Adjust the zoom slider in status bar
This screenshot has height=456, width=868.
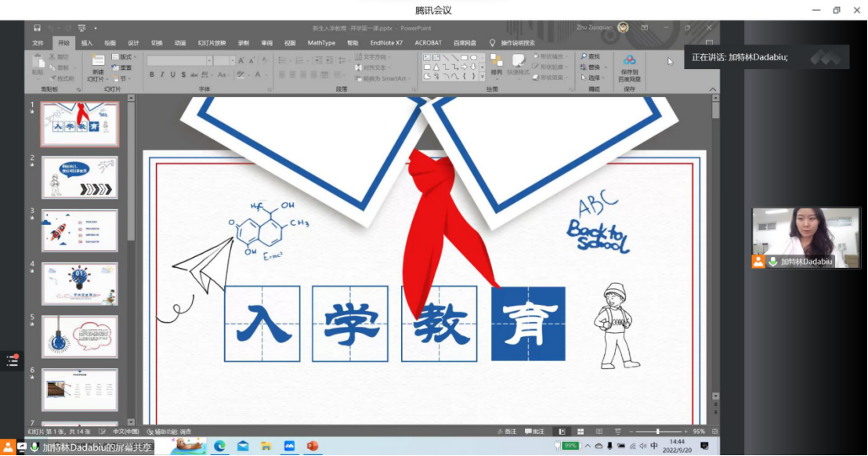pyautogui.click(x=658, y=432)
